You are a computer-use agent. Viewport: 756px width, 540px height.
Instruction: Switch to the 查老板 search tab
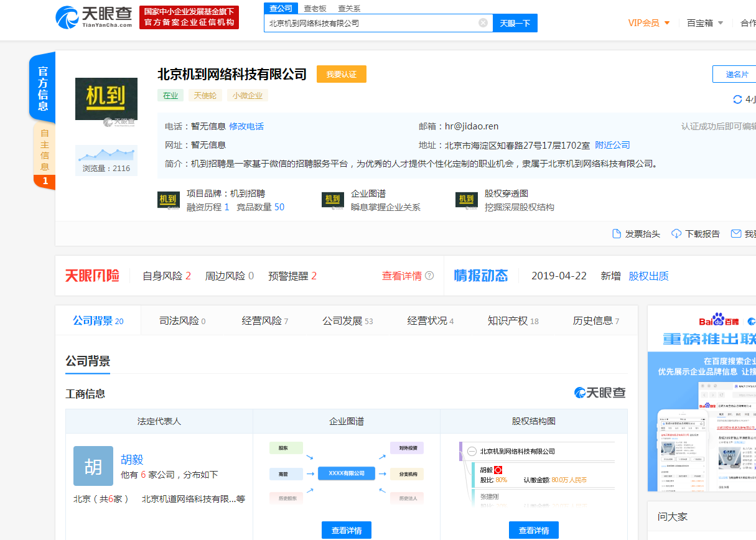pyautogui.click(x=316, y=9)
